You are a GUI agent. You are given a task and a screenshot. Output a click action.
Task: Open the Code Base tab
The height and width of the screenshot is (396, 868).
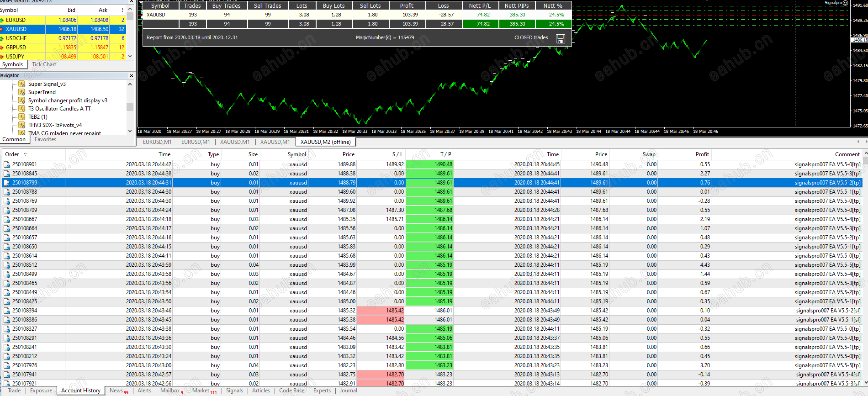click(x=292, y=391)
